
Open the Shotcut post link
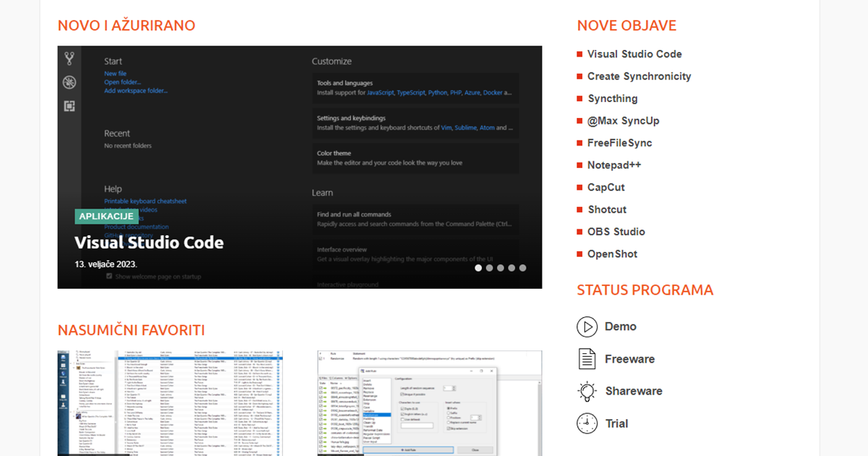[x=607, y=209]
